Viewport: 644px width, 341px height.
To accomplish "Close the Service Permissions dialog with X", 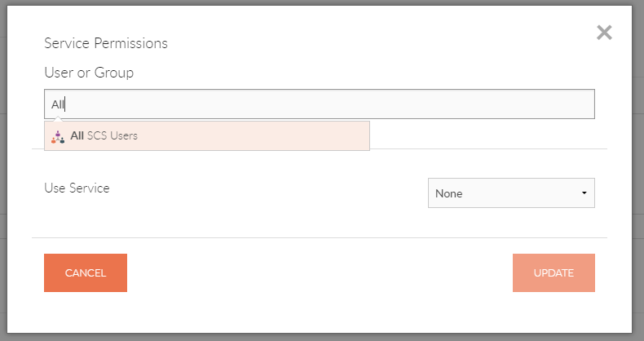I will 604,33.
